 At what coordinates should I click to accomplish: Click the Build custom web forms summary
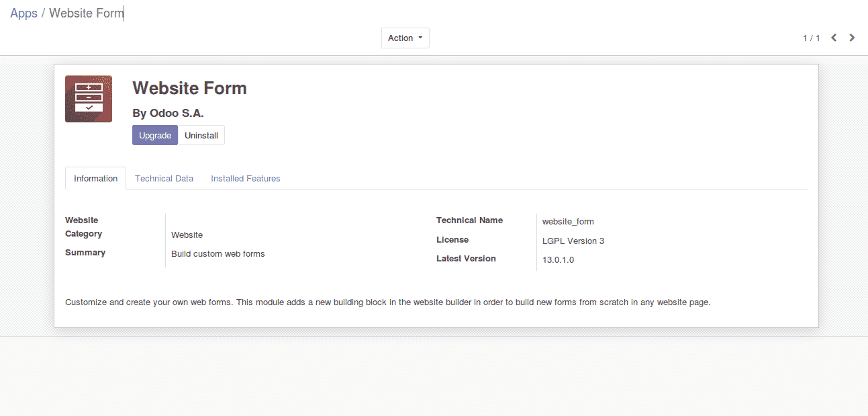(x=218, y=254)
